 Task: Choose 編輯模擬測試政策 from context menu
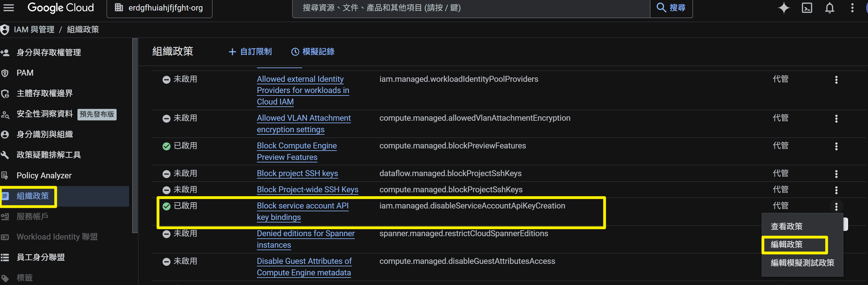point(802,263)
